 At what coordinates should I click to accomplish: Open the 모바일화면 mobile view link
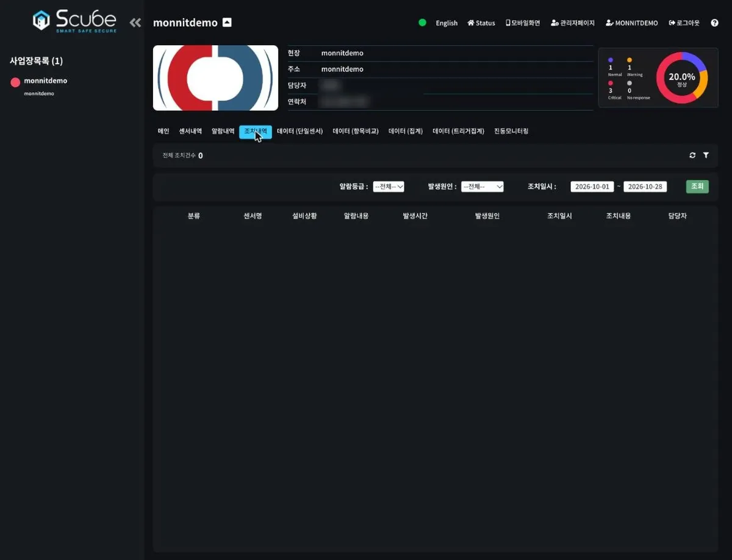coord(523,23)
